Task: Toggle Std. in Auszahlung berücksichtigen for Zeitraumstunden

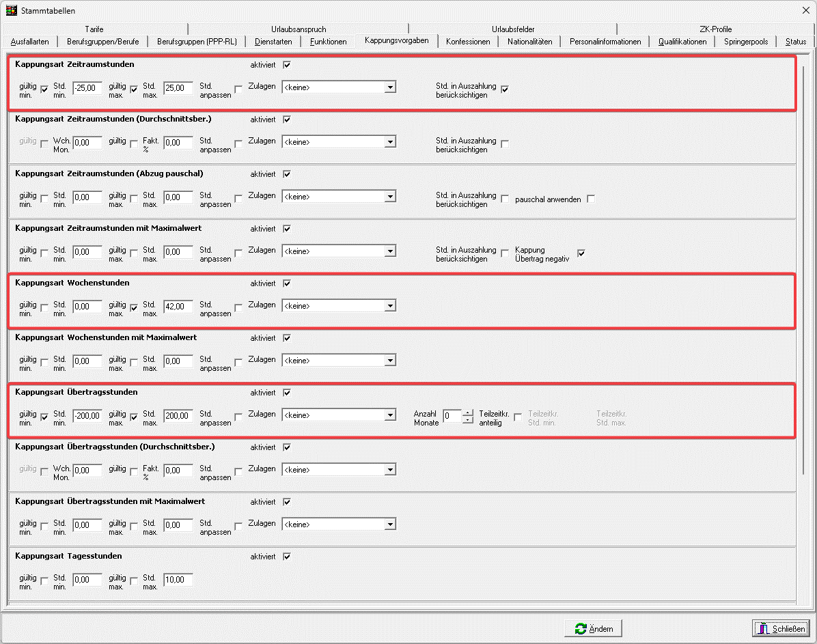Action: coord(505,89)
